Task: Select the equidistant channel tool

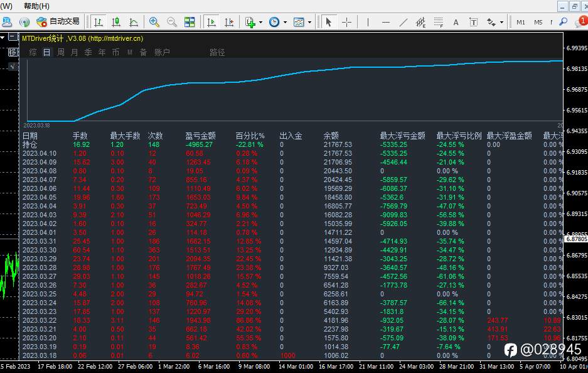Action: point(420,22)
